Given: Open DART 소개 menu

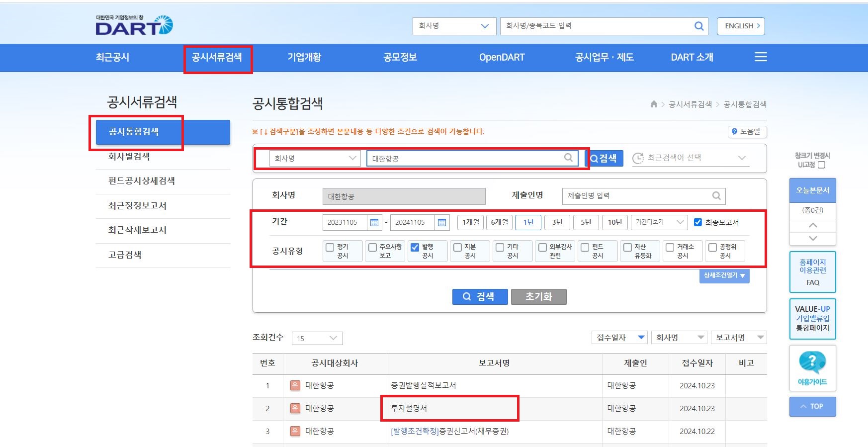Looking at the screenshot, I should [692, 57].
